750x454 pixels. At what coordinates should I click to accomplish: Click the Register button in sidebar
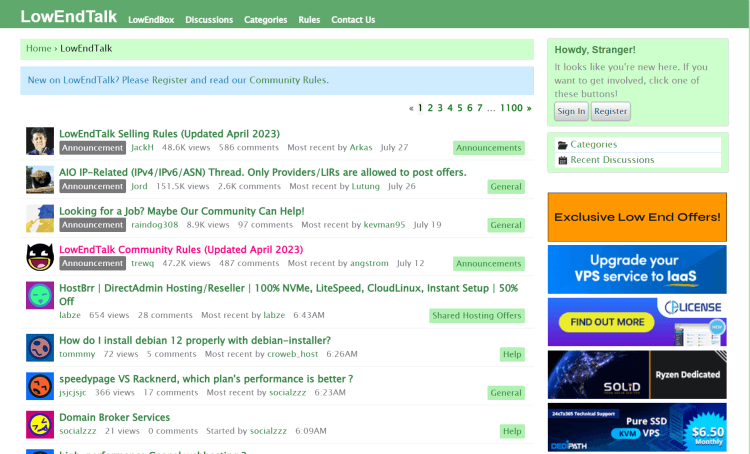point(610,111)
